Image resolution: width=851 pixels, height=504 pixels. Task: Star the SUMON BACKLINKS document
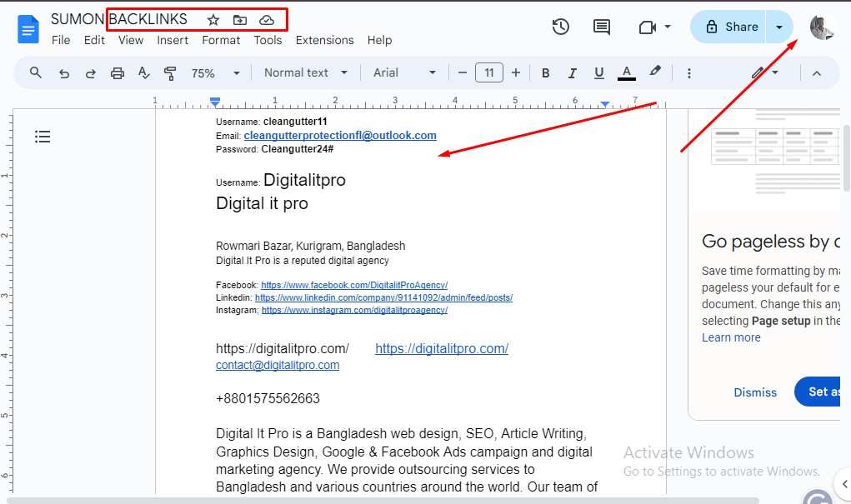tap(213, 19)
